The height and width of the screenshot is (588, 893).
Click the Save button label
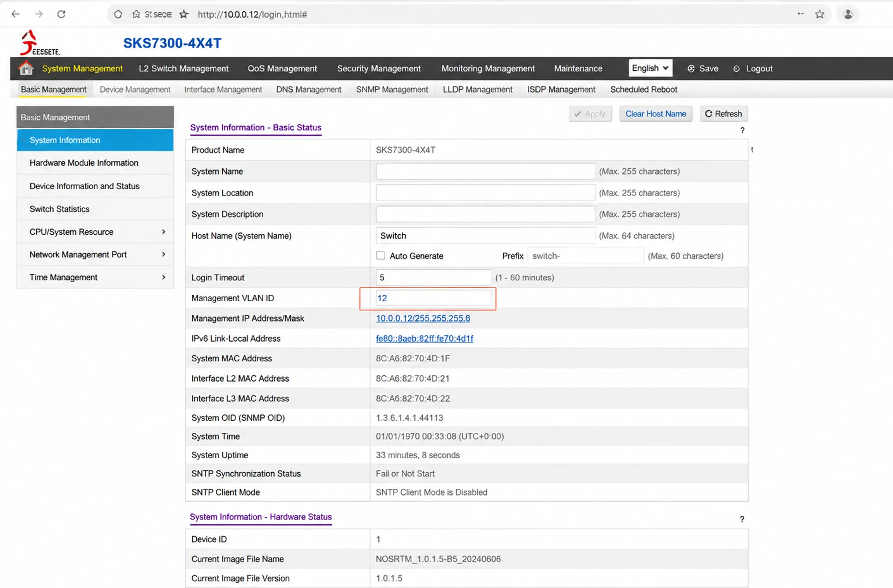coord(709,69)
